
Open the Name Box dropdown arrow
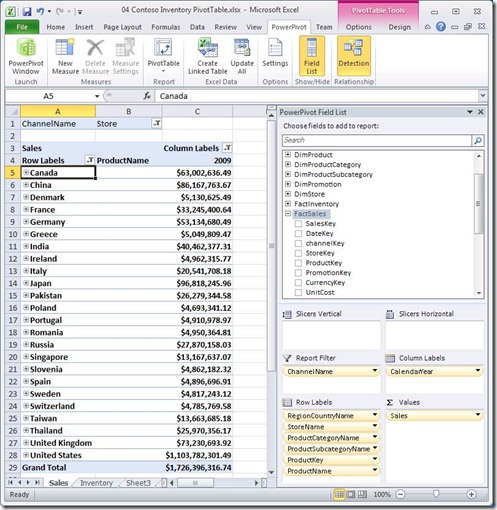97,96
